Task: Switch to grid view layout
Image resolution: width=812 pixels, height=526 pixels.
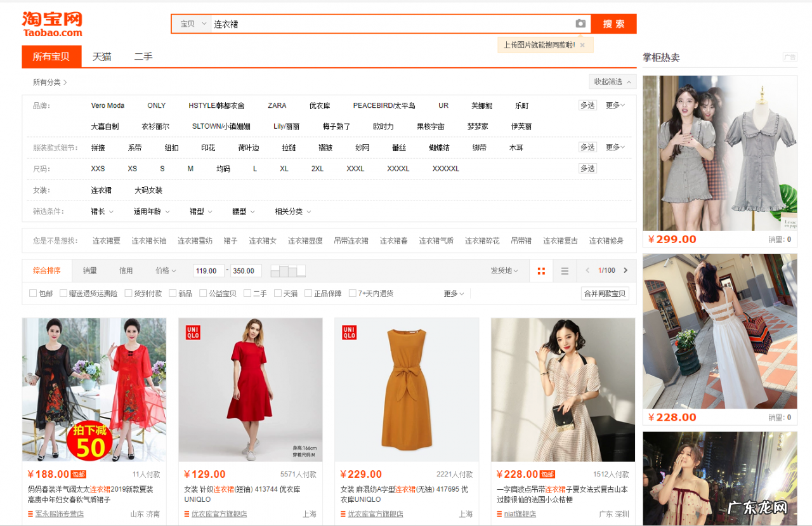Action: click(x=541, y=270)
